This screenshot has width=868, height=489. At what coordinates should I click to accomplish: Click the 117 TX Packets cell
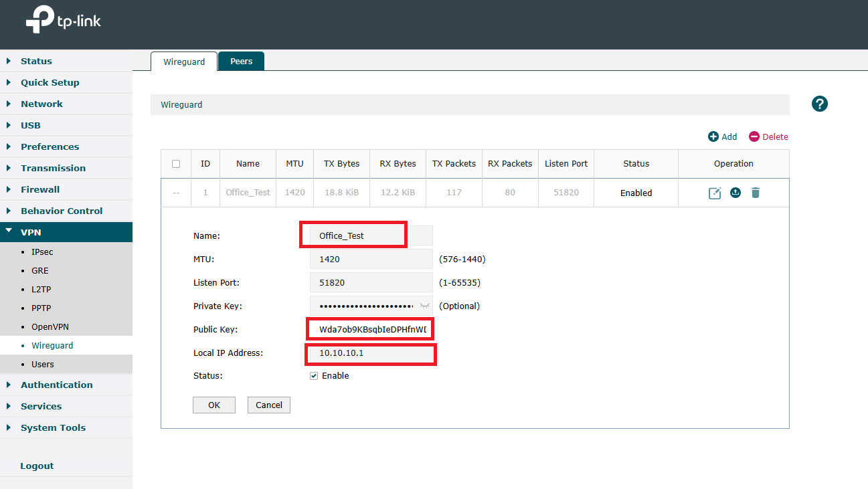pos(454,193)
